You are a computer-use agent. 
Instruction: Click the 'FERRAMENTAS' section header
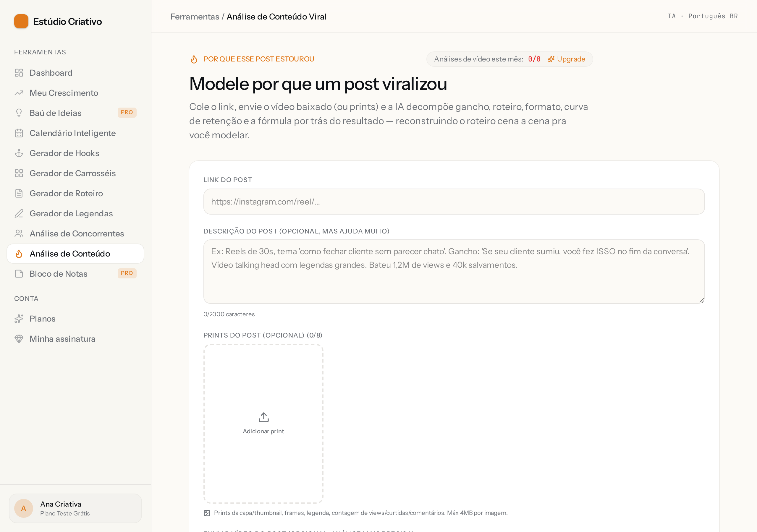pyautogui.click(x=40, y=52)
